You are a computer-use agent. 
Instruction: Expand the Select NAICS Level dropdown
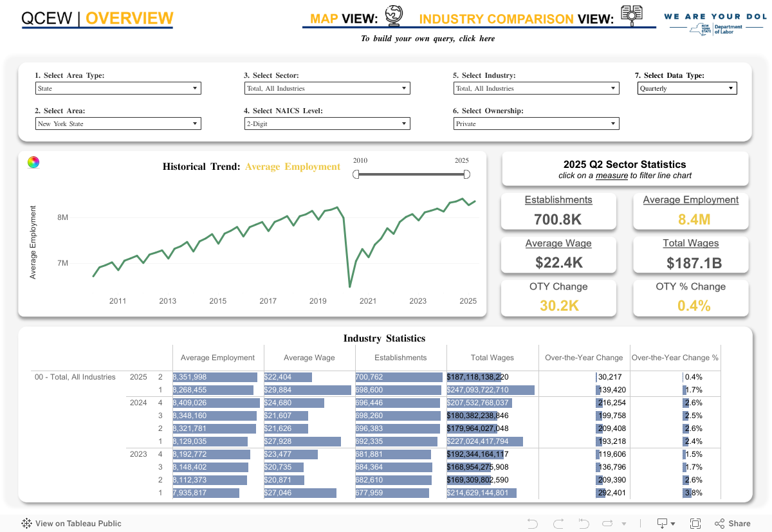327,124
